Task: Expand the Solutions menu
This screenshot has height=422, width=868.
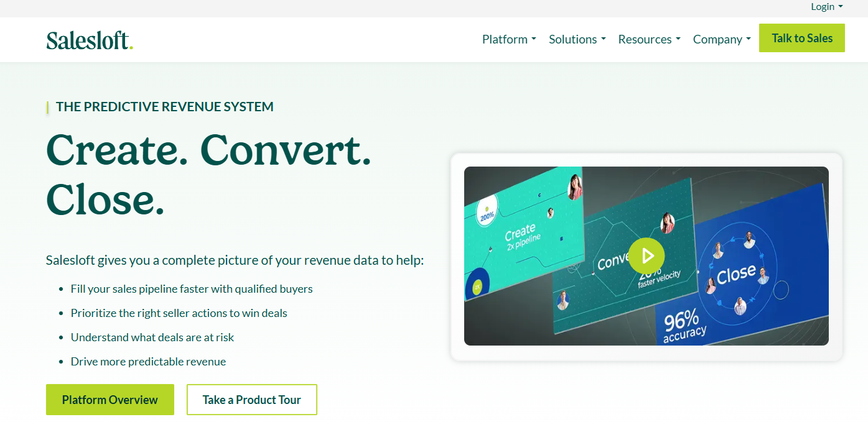Action: 577,39
